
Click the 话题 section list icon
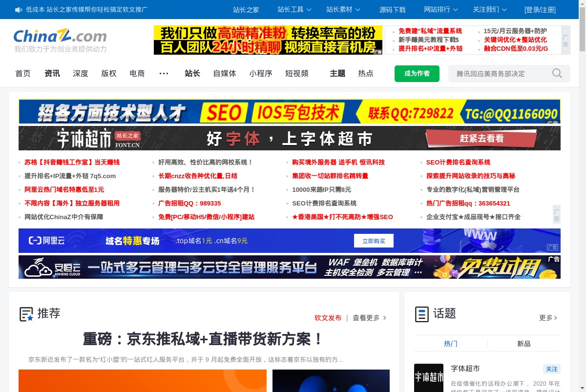coord(421,314)
